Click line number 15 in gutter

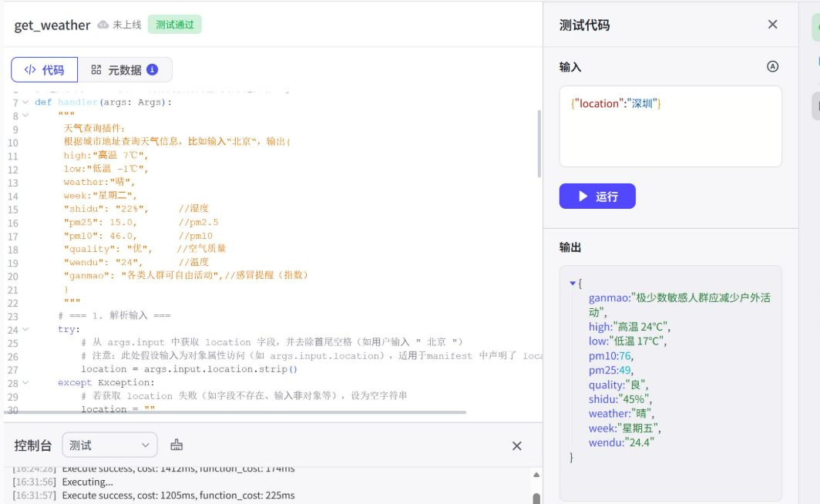point(13,210)
